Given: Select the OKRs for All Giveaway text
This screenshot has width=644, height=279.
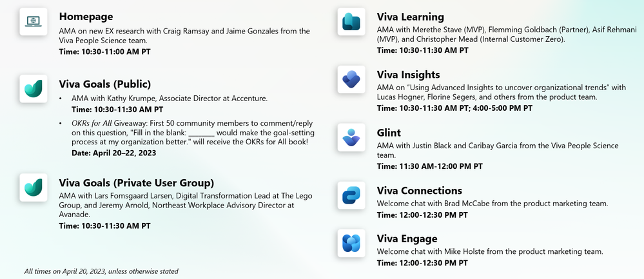Looking at the screenshot, I should click(193, 133).
